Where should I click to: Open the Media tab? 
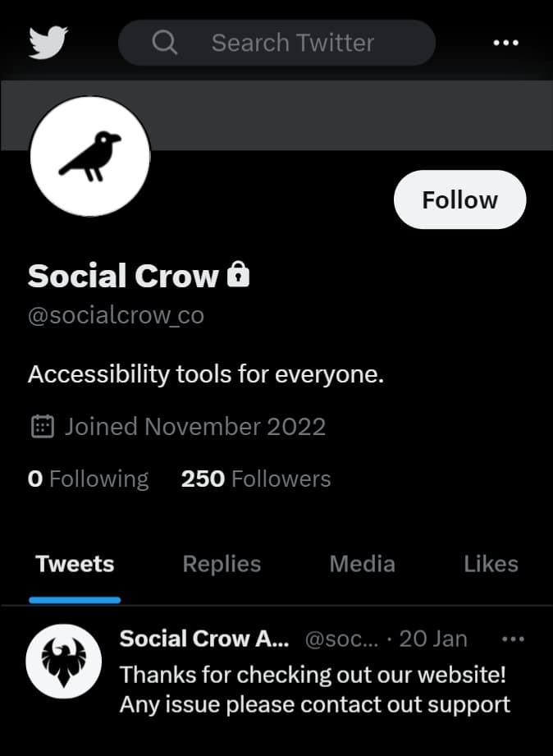click(362, 564)
